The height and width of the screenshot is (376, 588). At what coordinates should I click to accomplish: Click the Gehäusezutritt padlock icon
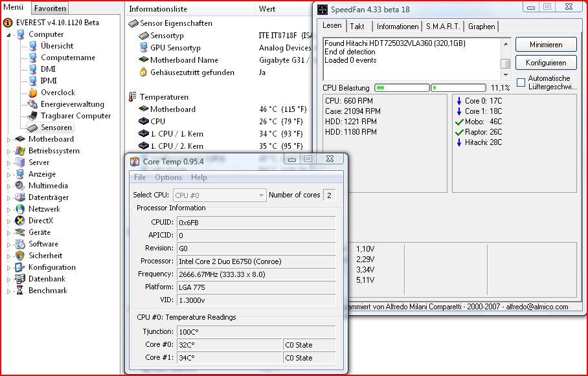click(x=143, y=72)
